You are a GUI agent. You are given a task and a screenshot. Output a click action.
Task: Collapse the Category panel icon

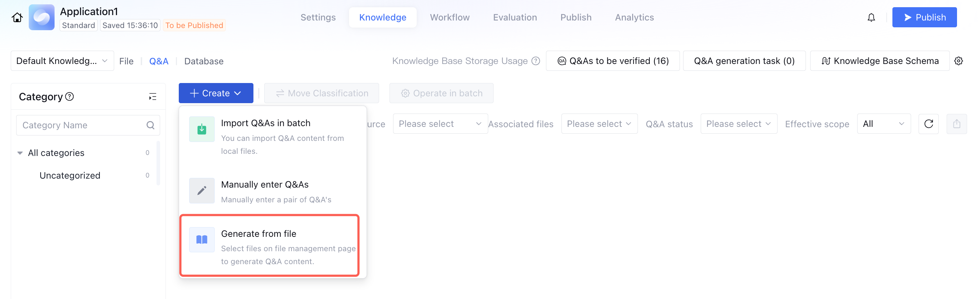153,97
